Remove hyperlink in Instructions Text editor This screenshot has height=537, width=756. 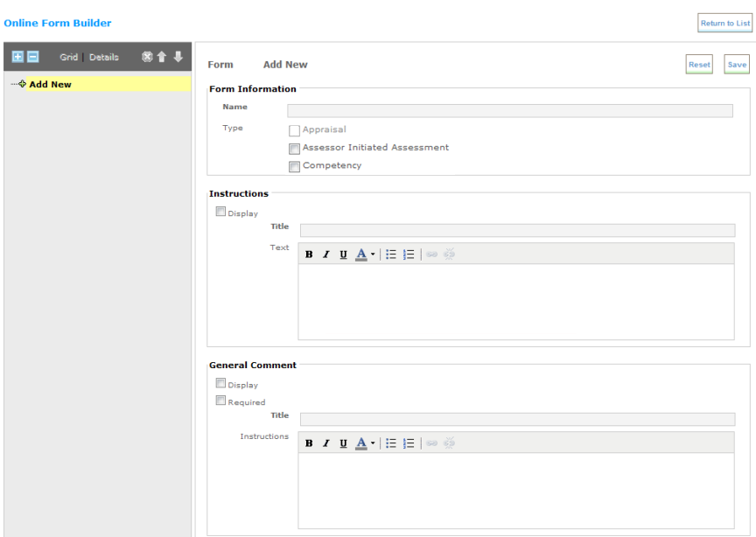[449, 254]
